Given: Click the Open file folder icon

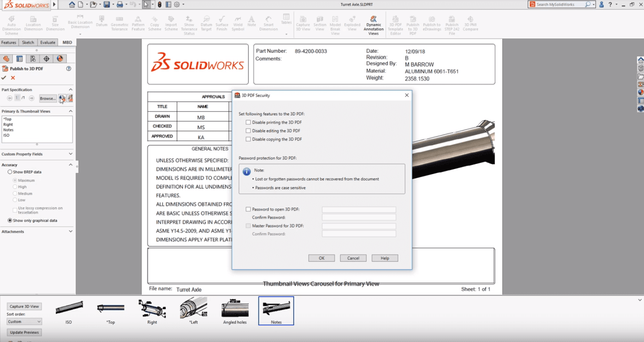Looking at the screenshot, I should point(93,5).
